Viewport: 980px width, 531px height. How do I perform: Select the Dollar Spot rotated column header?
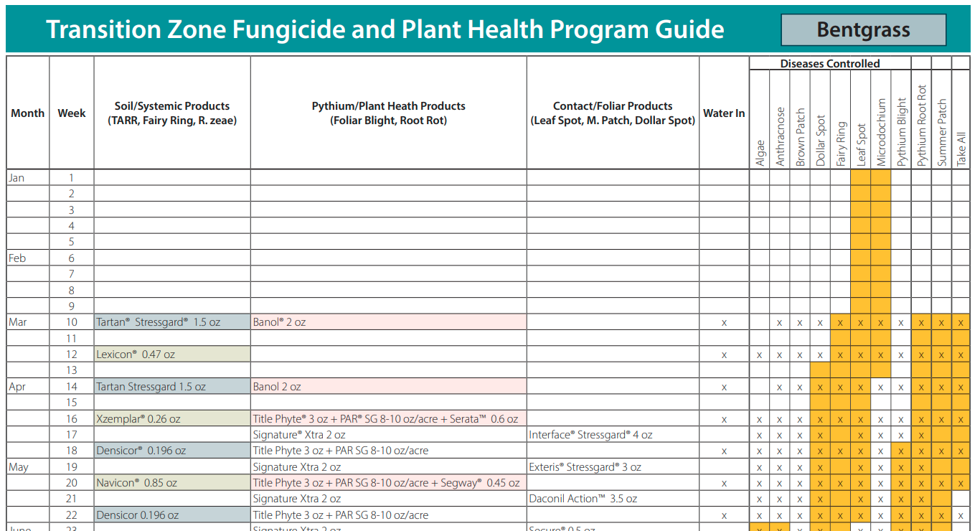(821, 141)
